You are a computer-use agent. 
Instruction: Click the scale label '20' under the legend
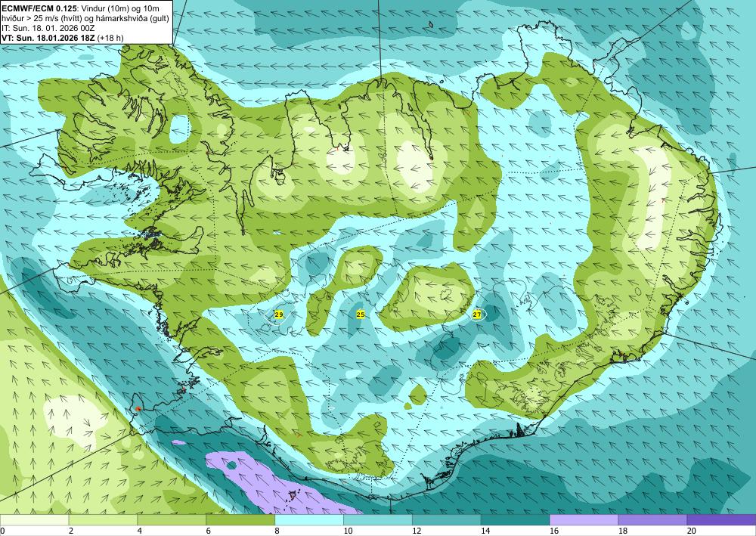coord(692,531)
